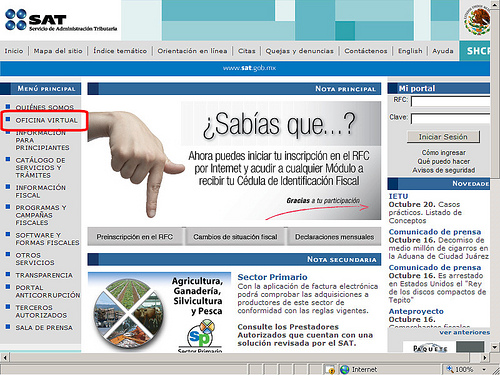Open Información Fiscal

coord(40,191)
